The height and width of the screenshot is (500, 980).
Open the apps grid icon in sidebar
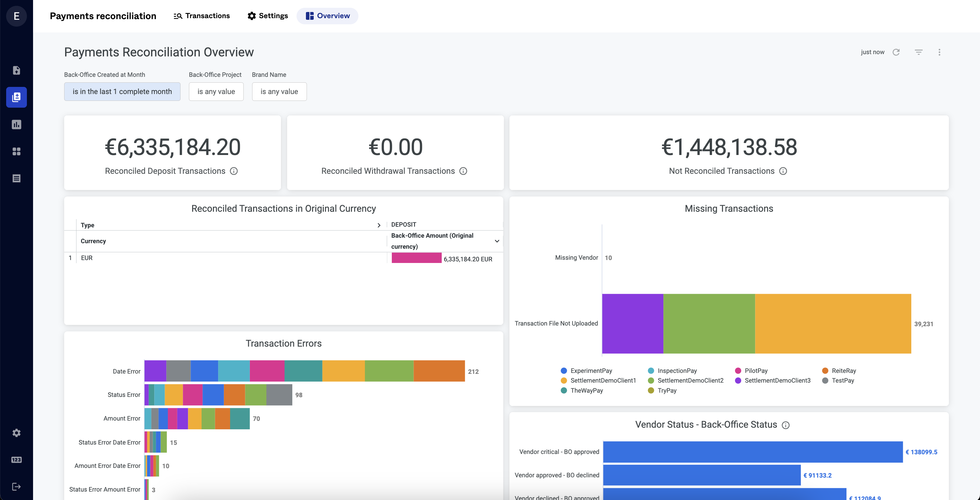16,151
